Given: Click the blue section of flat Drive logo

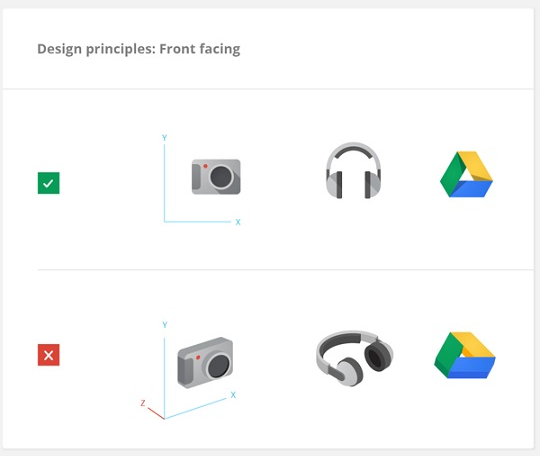Looking at the screenshot, I should click(471, 189).
